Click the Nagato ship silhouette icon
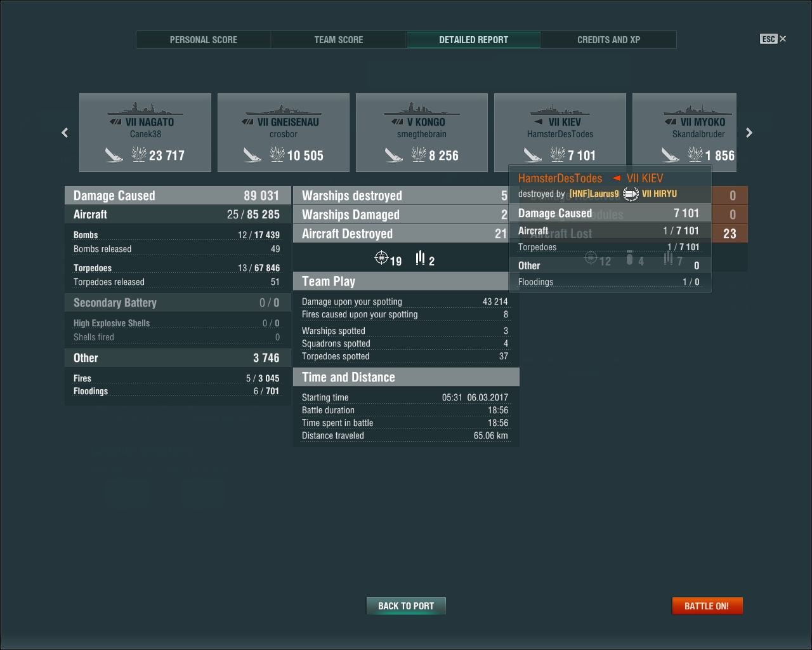 pos(145,109)
